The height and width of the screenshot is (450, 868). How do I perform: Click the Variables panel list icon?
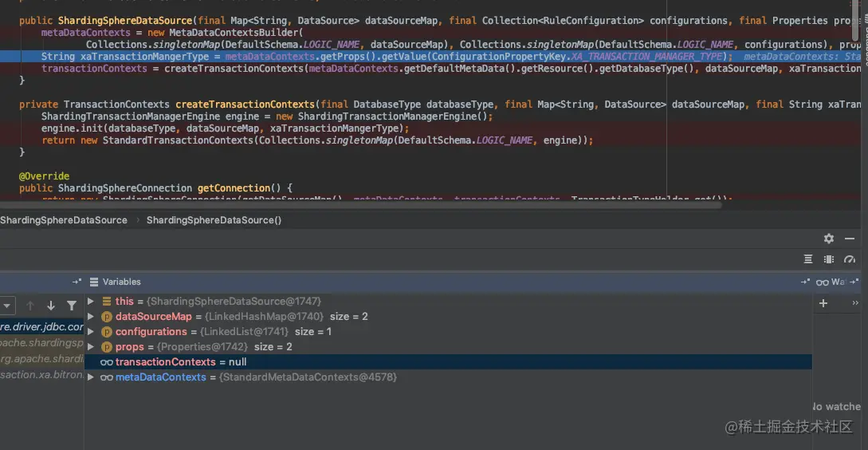(x=93, y=282)
